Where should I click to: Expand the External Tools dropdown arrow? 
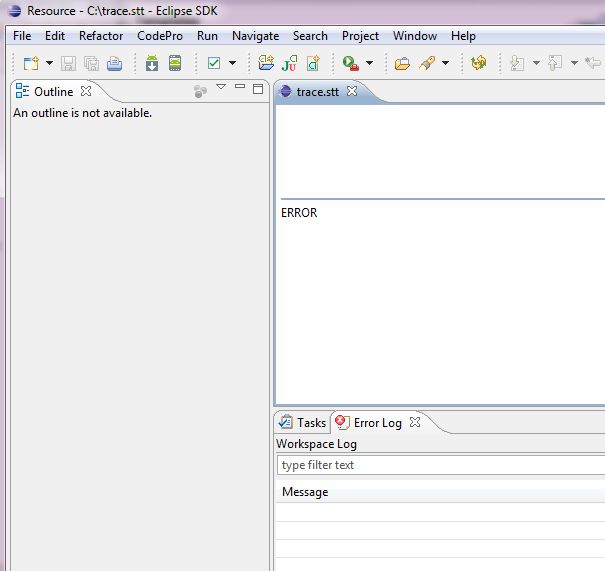[x=369, y=63]
